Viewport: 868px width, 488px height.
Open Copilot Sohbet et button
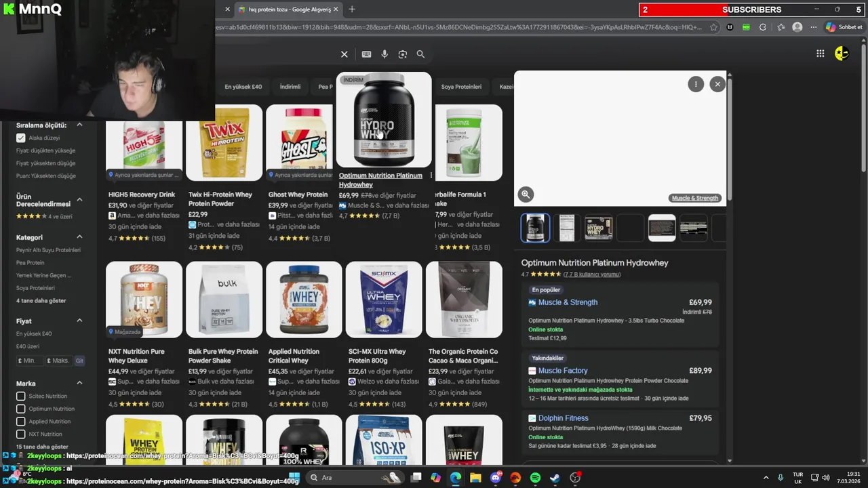tap(844, 27)
